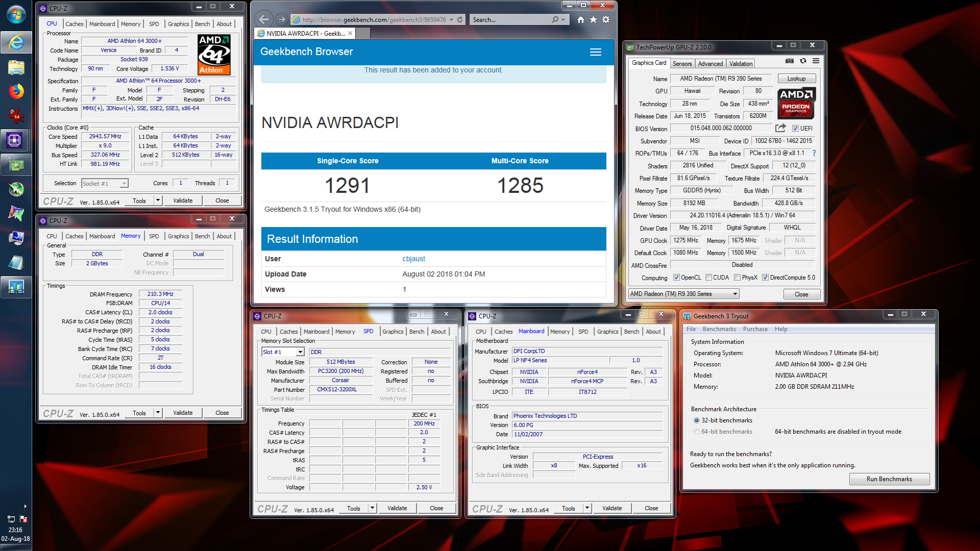Select 64-bit benchmarks radio button
Image resolution: width=980 pixels, height=551 pixels.
click(x=696, y=432)
